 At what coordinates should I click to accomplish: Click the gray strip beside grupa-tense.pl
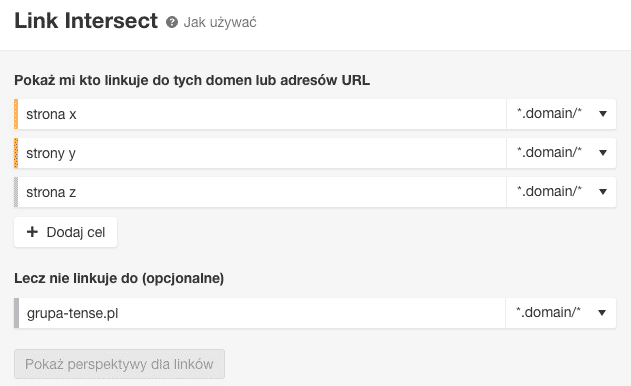coord(16,313)
